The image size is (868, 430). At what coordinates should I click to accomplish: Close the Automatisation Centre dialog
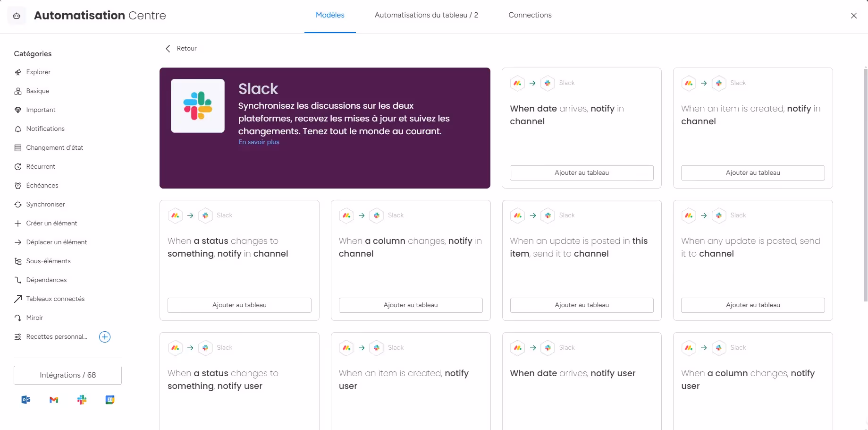point(854,16)
